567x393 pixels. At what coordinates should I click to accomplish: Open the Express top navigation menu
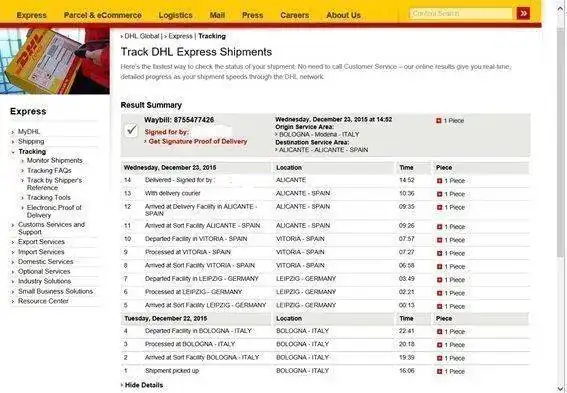(x=31, y=15)
